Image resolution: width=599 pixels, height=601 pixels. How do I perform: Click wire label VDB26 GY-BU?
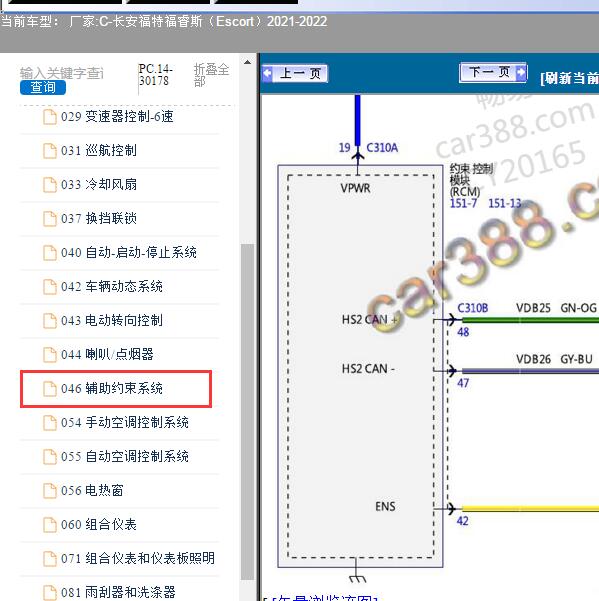pos(554,359)
